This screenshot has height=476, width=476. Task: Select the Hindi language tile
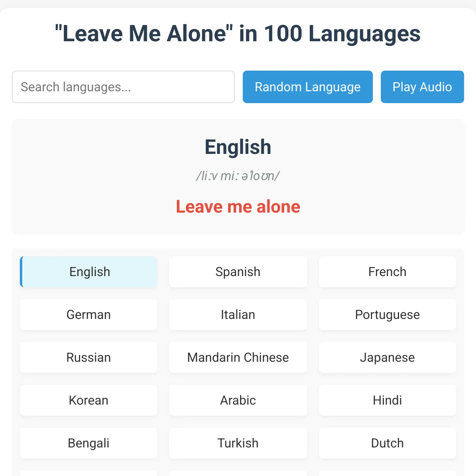click(x=388, y=400)
